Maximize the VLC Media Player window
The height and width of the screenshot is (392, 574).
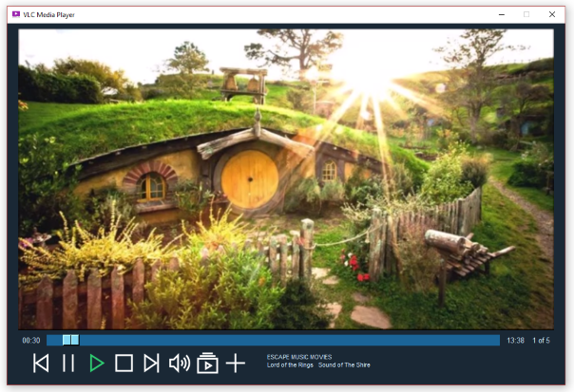tap(526, 14)
